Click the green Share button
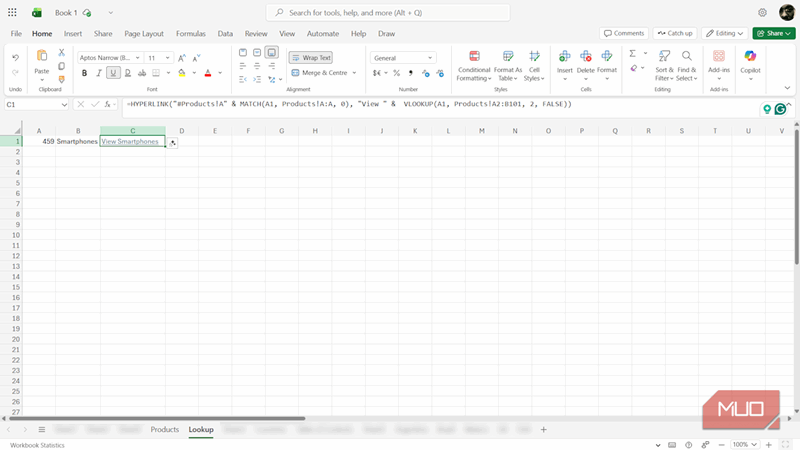Image resolution: width=800 pixels, height=450 pixels. (773, 33)
